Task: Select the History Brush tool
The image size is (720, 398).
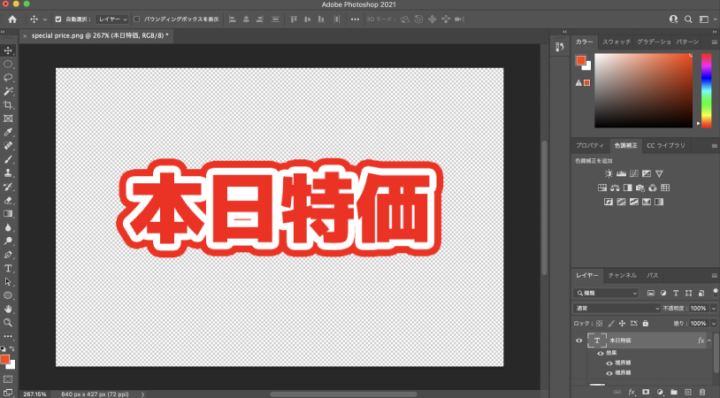Action: 8,187
